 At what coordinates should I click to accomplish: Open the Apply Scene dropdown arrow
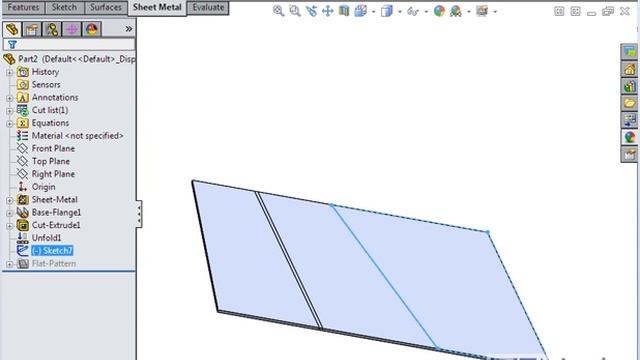click(x=469, y=11)
